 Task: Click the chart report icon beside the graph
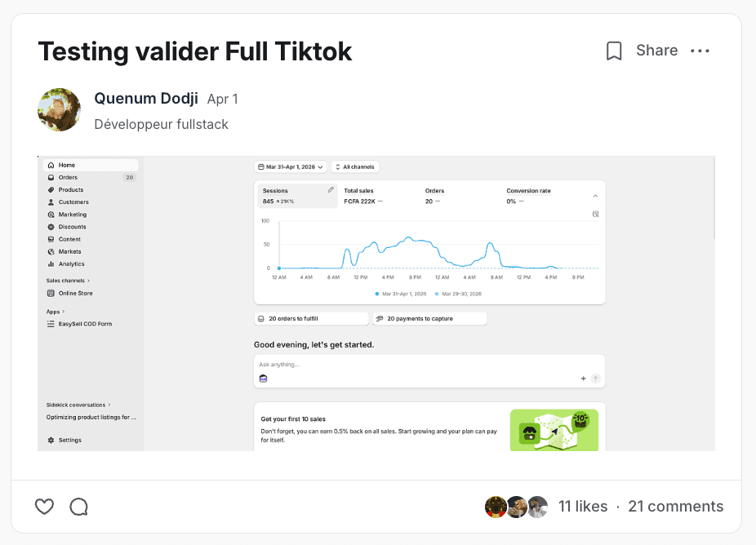coord(595,214)
